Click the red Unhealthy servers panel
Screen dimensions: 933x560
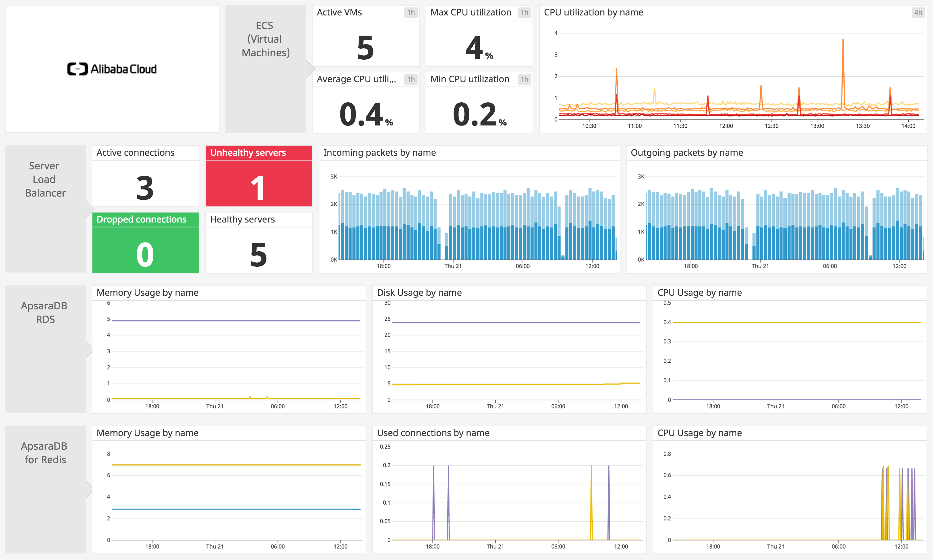(x=258, y=176)
